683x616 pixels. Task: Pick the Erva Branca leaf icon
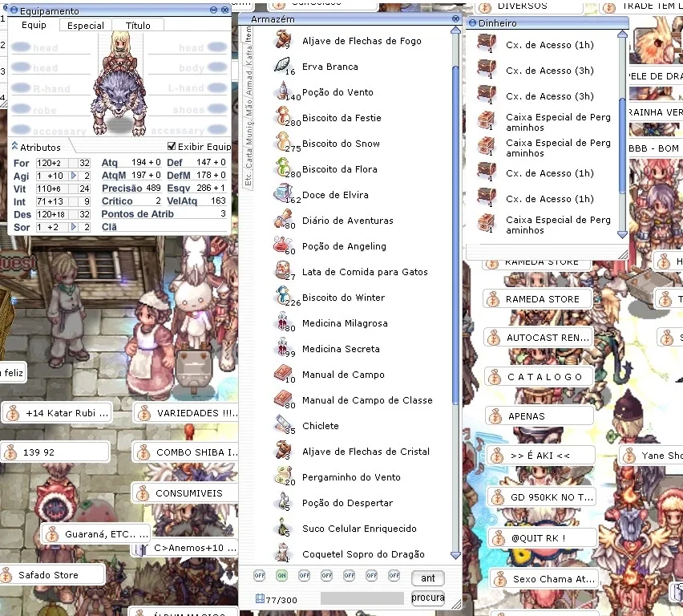pos(283,66)
